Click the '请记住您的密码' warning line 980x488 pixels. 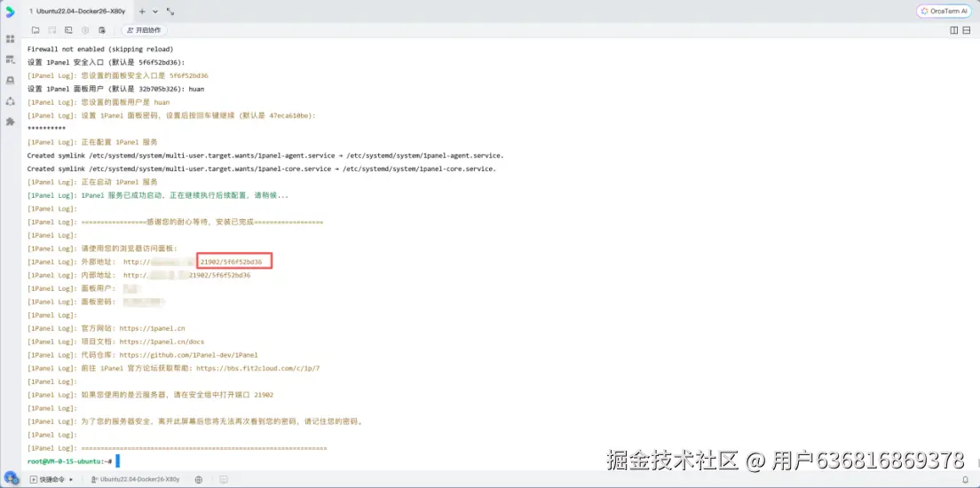tap(195, 421)
